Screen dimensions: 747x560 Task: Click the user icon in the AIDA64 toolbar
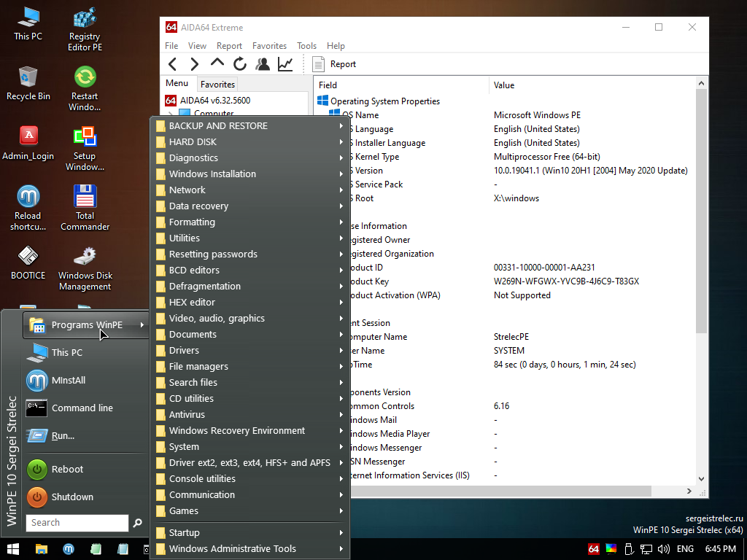pyautogui.click(x=263, y=64)
